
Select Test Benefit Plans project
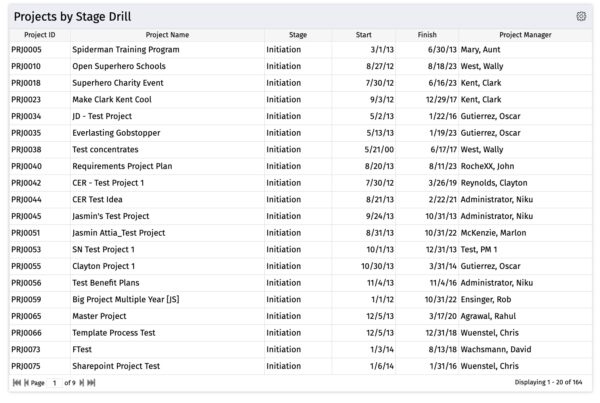tap(106, 283)
